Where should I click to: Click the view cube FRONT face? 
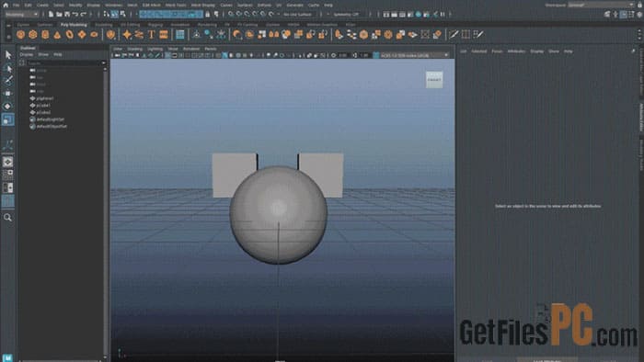434,80
